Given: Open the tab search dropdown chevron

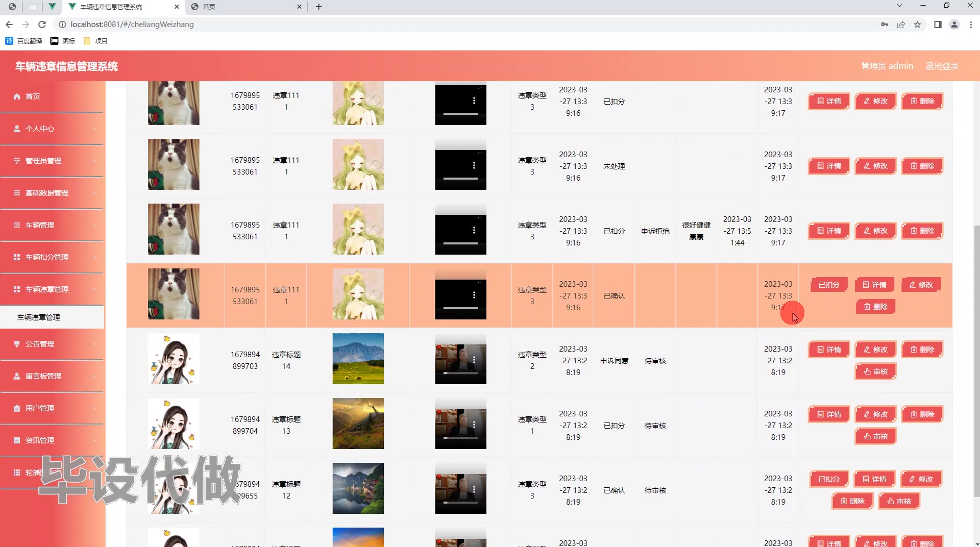Looking at the screenshot, I should (899, 6).
